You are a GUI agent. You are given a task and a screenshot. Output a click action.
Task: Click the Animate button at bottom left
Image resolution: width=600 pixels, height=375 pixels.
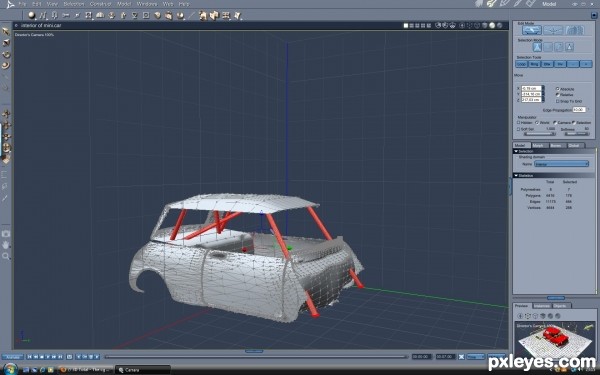(13, 357)
